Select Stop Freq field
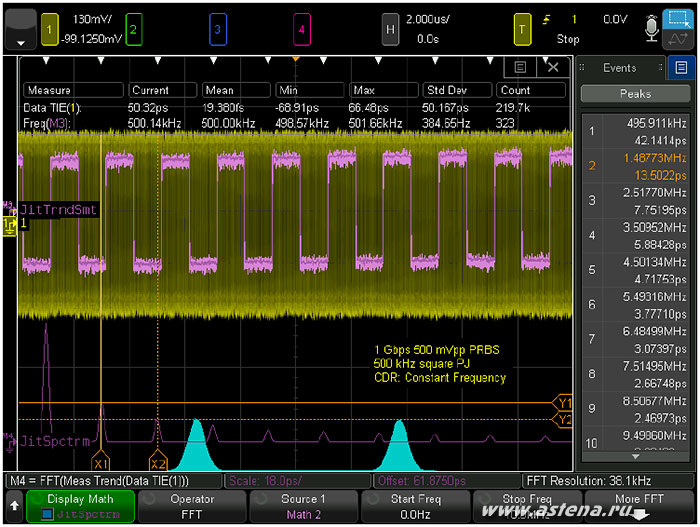The height and width of the screenshot is (527, 700). click(x=527, y=506)
